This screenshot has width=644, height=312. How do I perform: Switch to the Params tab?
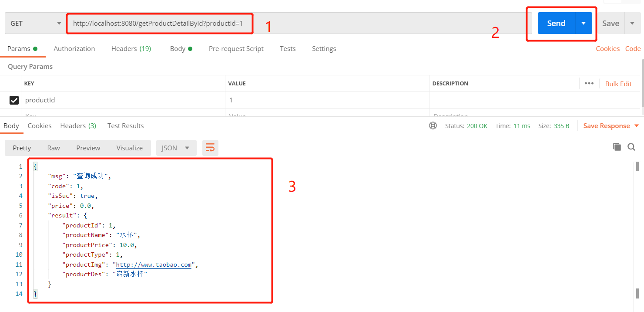[x=22, y=49]
